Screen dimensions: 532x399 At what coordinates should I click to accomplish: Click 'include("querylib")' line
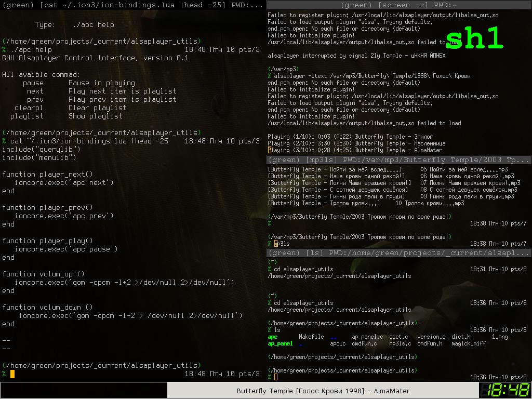[42, 149]
